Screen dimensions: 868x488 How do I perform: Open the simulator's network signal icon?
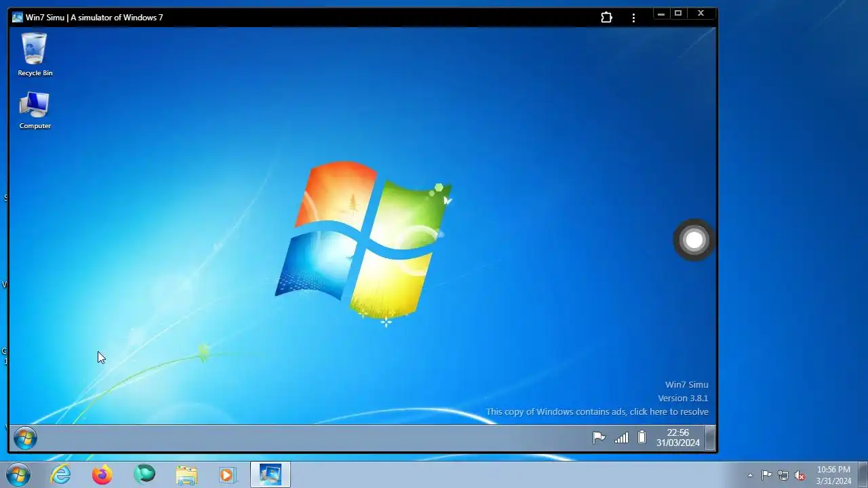pos(621,438)
